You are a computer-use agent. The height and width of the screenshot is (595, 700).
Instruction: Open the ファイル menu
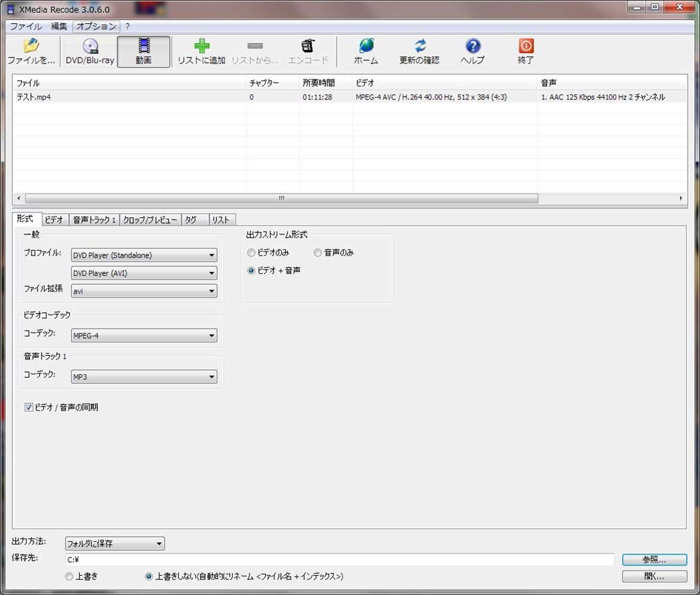(x=26, y=27)
